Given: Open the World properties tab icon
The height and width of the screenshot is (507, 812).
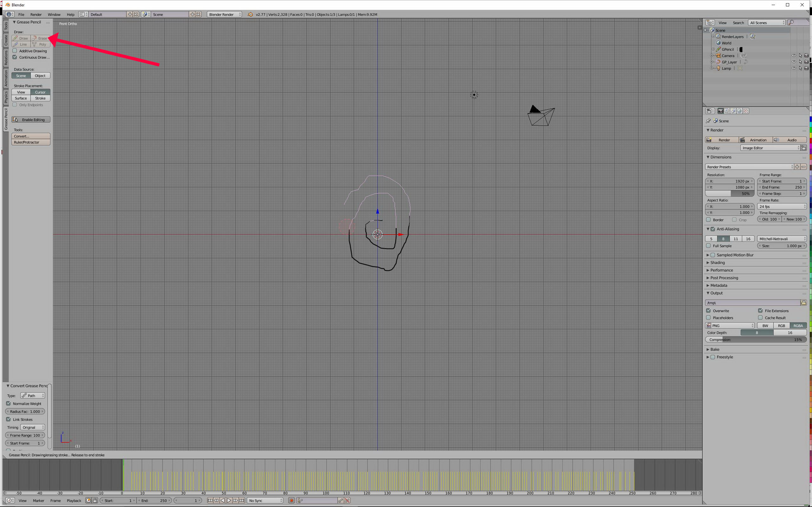Looking at the screenshot, I should (x=740, y=111).
